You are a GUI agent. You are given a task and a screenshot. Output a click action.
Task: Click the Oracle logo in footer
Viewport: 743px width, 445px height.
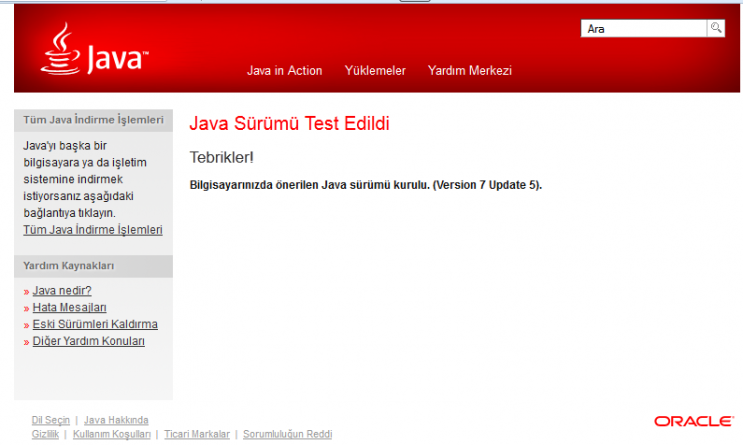[694, 421]
